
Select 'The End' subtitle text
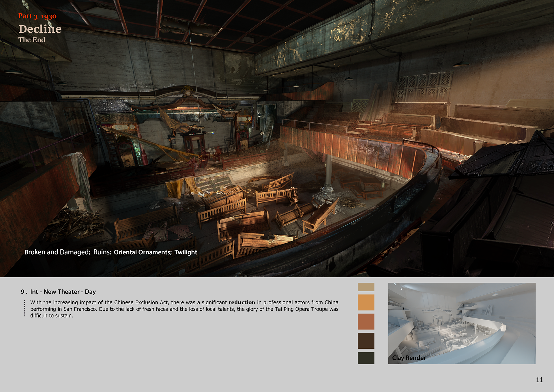pyautogui.click(x=32, y=40)
